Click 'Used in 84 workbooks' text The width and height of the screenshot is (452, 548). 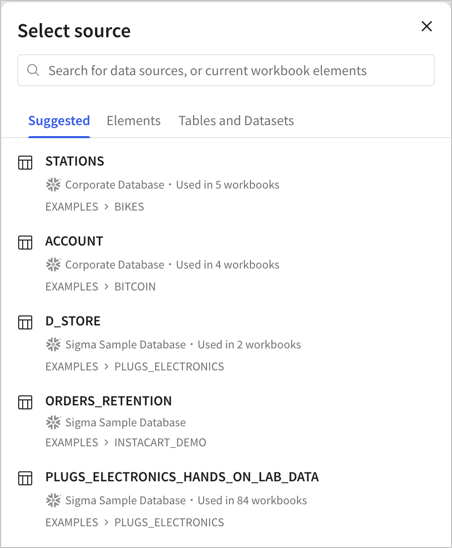pos(252,500)
